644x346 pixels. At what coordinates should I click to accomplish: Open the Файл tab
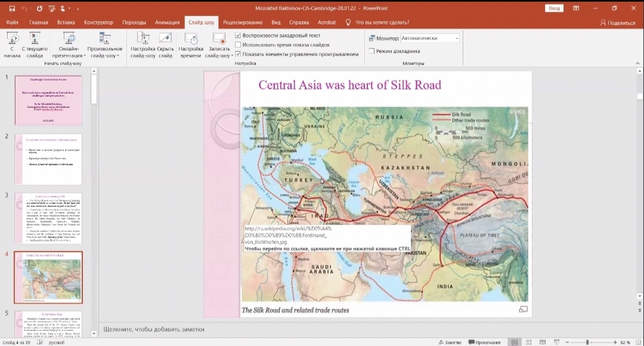[x=12, y=23]
